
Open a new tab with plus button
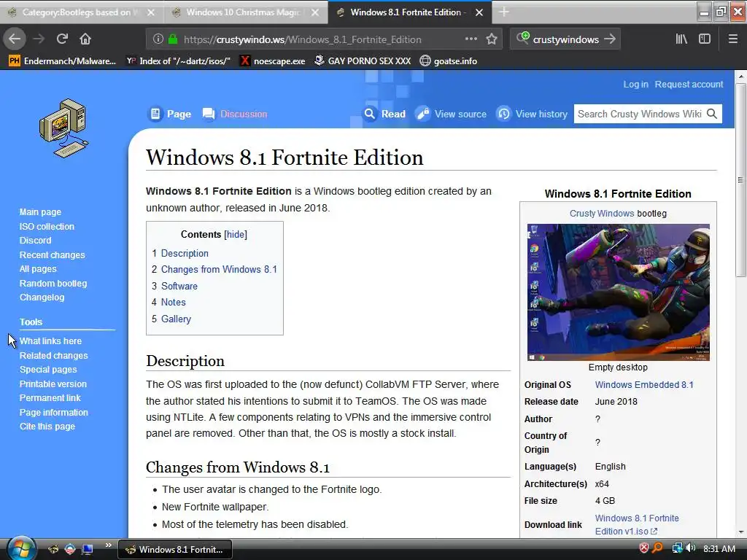pyautogui.click(x=503, y=12)
